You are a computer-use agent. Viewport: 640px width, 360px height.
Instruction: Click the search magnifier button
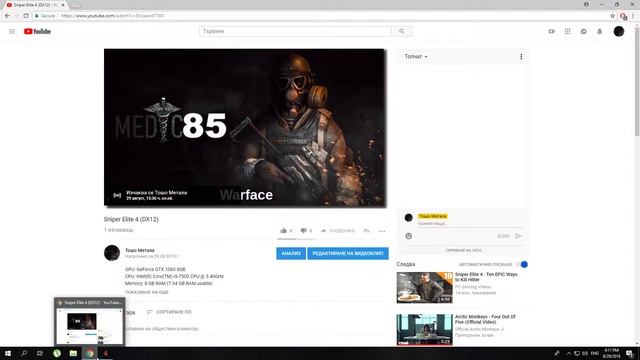pos(402,31)
